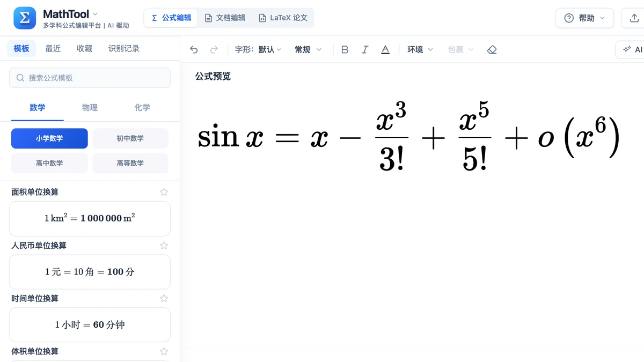
Task: Click the upload/export icon button
Action: pos(634,18)
